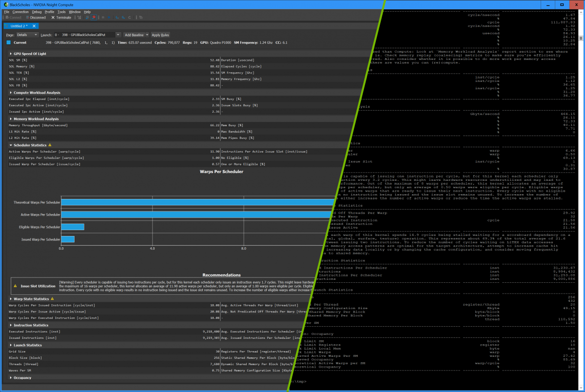Click the warning icon next to Issue Slot Utilization
The height and width of the screenshot is (392, 585).
pyautogui.click(x=15, y=286)
